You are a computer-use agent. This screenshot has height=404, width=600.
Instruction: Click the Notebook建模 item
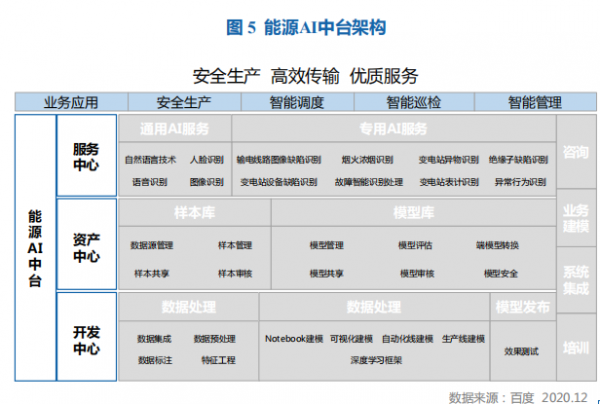(294, 338)
